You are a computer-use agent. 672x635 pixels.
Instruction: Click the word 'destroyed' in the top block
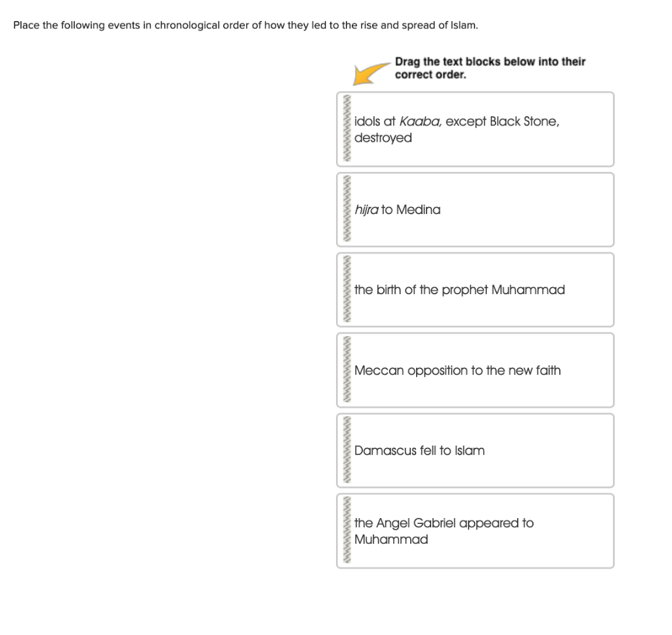click(x=383, y=138)
